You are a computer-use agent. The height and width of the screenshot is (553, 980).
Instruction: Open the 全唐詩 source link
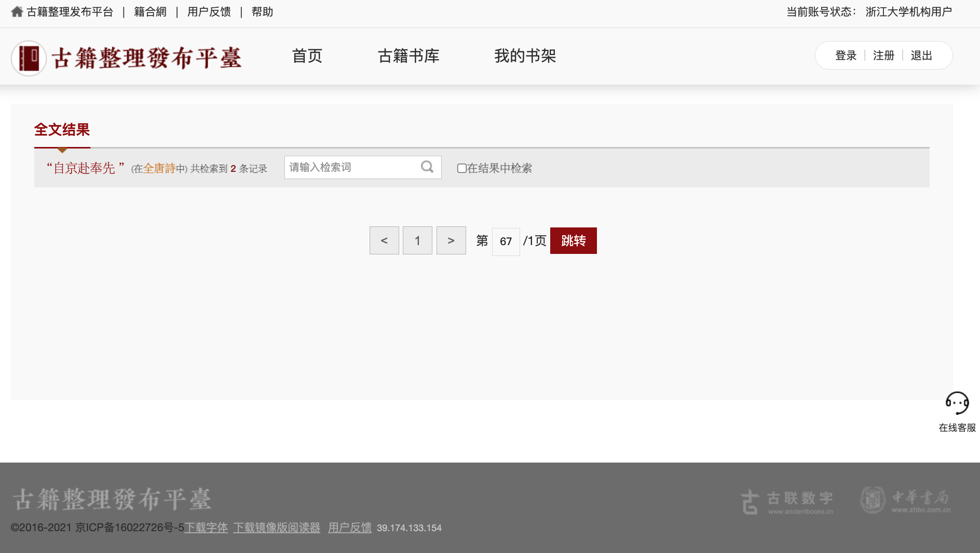click(159, 168)
